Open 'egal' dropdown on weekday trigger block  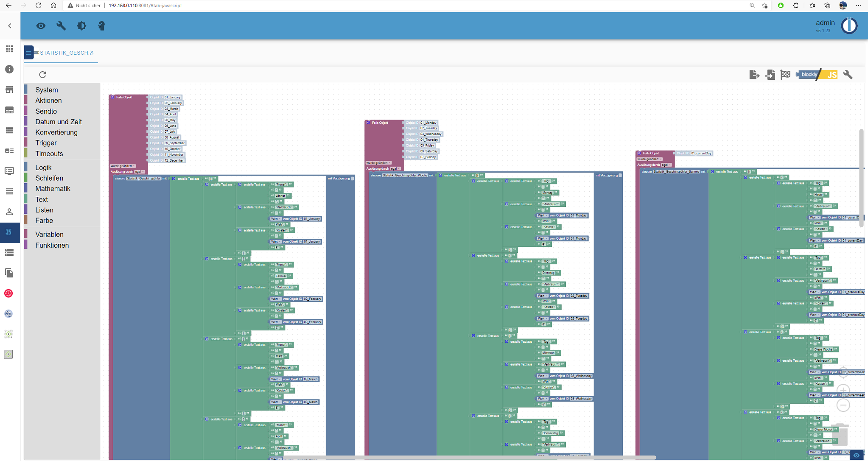[395, 168]
